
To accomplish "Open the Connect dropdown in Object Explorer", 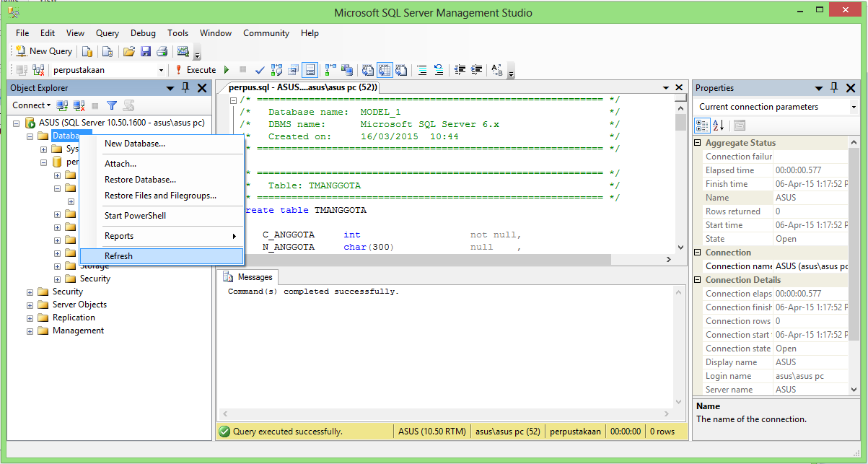I will [x=31, y=105].
